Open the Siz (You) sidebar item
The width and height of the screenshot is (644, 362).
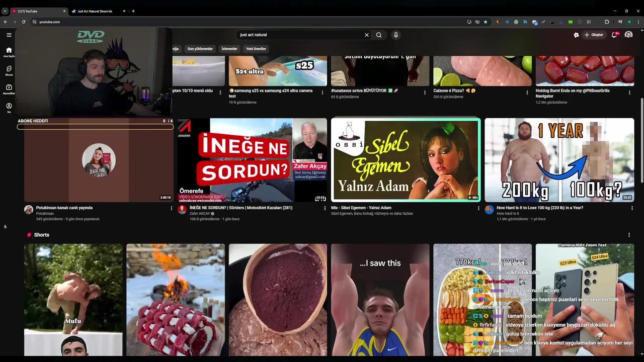tap(9, 108)
